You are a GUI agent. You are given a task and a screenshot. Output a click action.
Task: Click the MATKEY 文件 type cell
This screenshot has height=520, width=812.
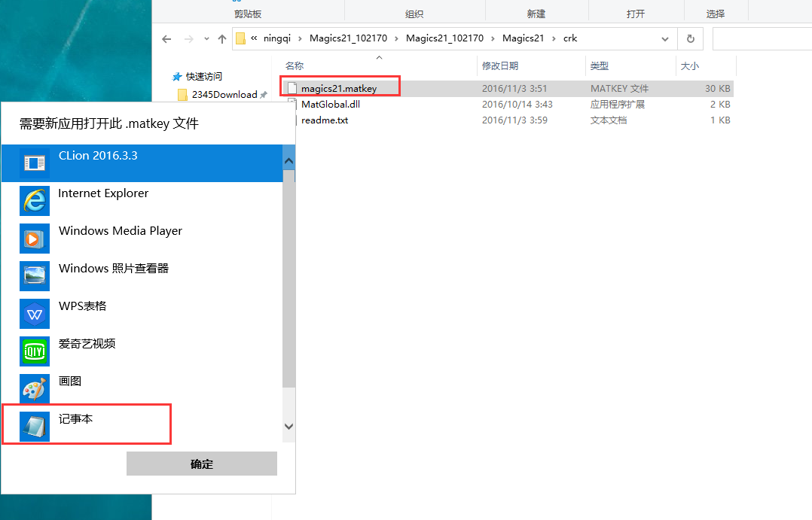[x=619, y=89]
